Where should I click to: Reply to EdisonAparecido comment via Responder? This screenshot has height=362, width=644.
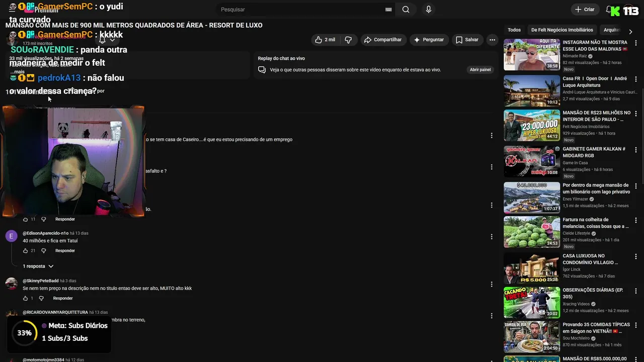[x=65, y=250]
